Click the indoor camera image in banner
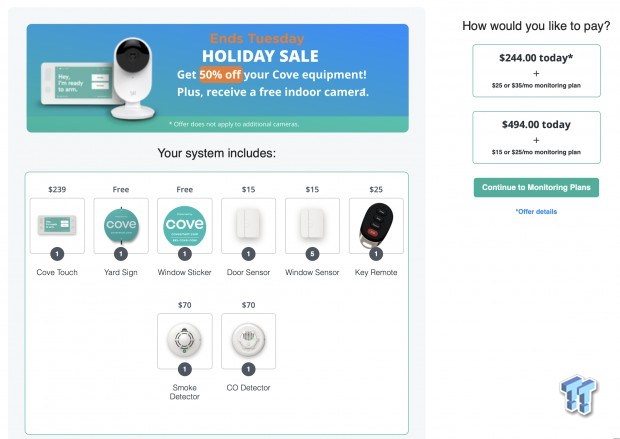Image resolution: width=620 pixels, height=439 pixels. (x=133, y=78)
